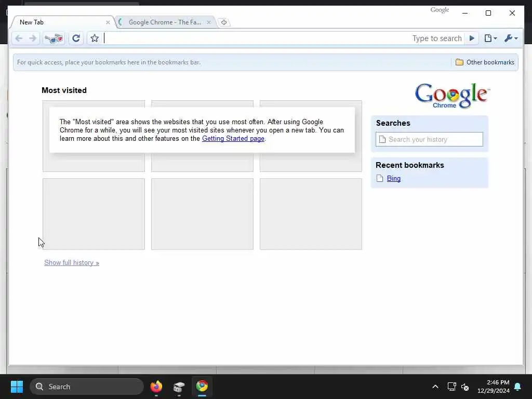Click the Recent bookmarks heading

coord(410,165)
